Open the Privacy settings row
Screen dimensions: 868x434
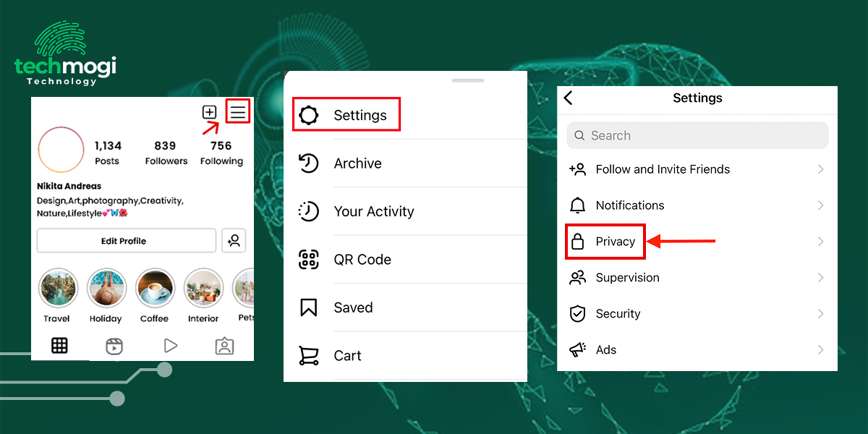coord(697,242)
